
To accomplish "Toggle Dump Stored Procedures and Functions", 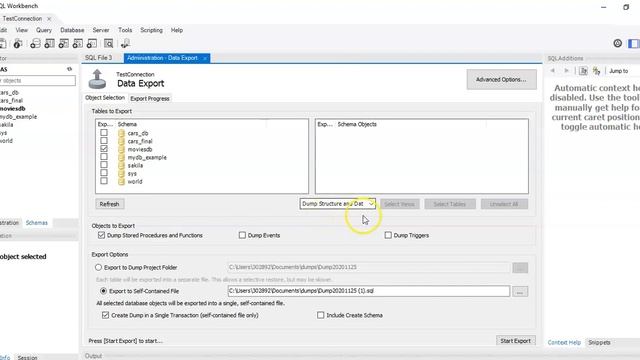I will (x=101, y=235).
